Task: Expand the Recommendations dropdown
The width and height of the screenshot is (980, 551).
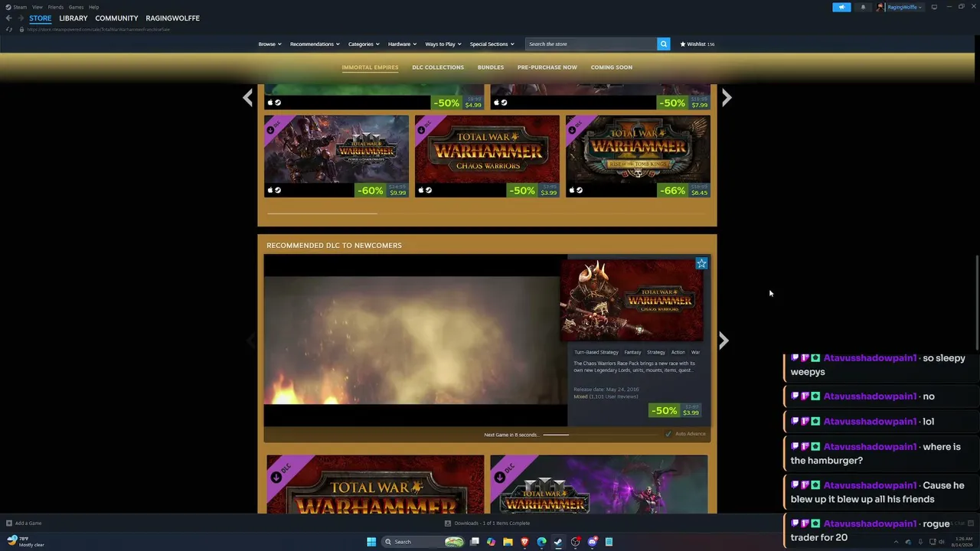Action: coord(315,44)
